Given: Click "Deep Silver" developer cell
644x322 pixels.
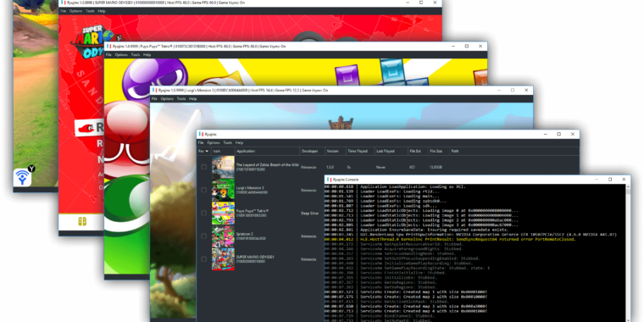Looking at the screenshot, I should pyautogui.click(x=310, y=214).
